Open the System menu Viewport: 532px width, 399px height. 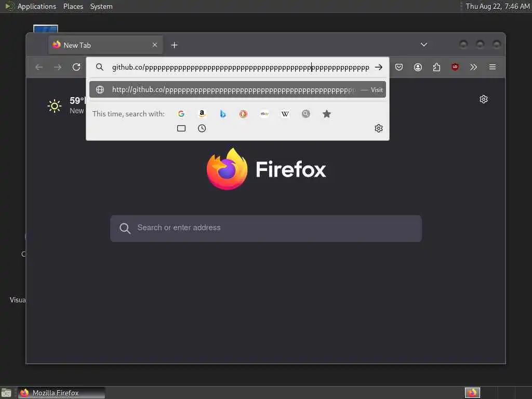pyautogui.click(x=101, y=6)
